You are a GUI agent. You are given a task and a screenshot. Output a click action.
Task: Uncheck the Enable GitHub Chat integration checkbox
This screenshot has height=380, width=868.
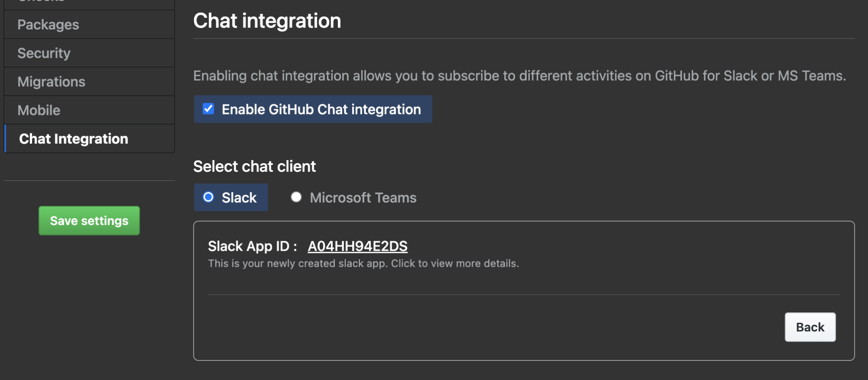click(208, 109)
